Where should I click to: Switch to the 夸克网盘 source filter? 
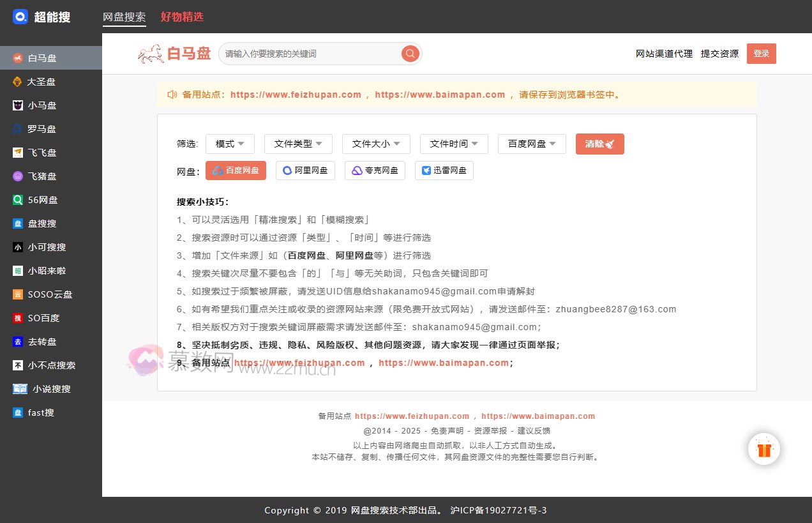click(x=375, y=171)
